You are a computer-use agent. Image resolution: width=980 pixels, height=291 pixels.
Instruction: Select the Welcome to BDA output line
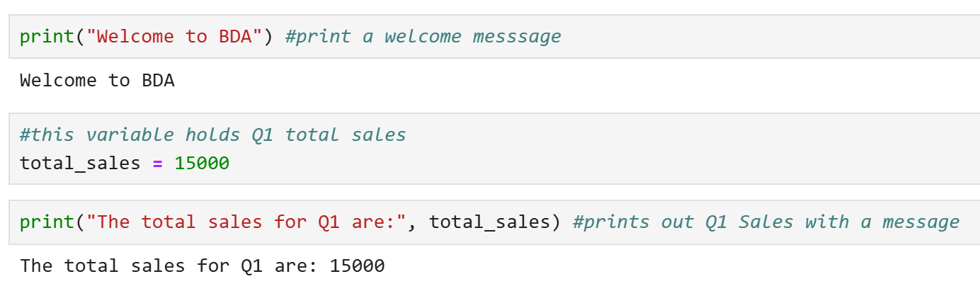[x=97, y=81]
